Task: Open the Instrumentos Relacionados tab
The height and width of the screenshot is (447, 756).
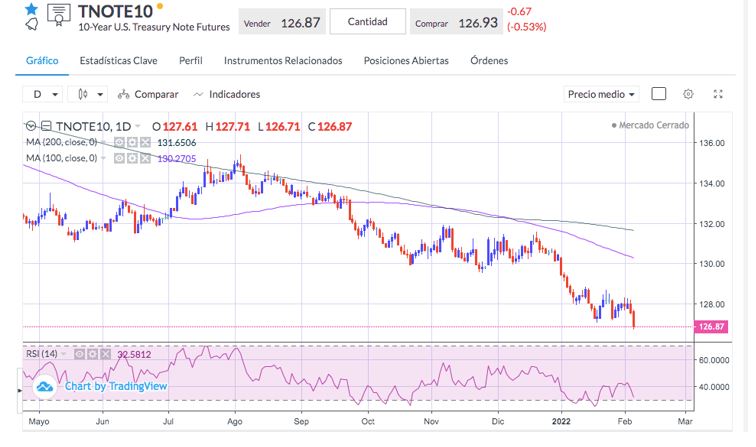Action: (x=283, y=61)
